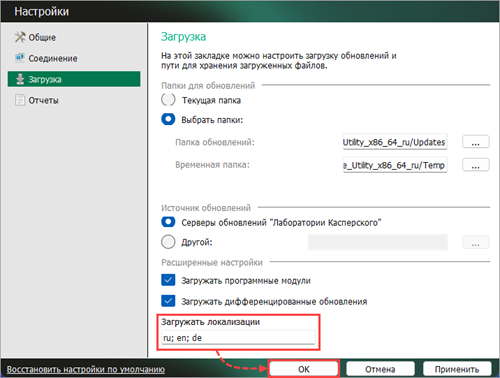The width and height of the screenshot is (500, 378).
Task: Click the download icon beside Загрузка
Action: [20, 79]
